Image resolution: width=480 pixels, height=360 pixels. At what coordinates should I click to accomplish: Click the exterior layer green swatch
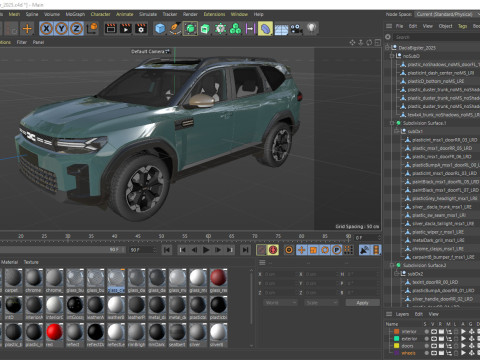[x=397, y=339]
